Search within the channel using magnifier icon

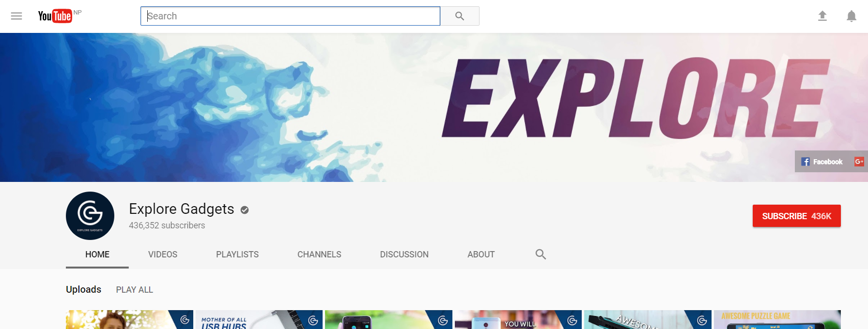click(541, 254)
